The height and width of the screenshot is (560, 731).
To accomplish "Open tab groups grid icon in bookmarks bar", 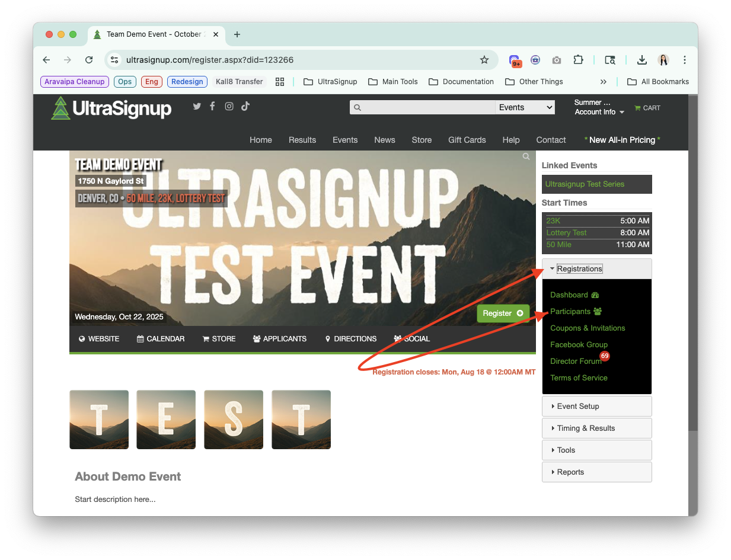I will coord(280,82).
